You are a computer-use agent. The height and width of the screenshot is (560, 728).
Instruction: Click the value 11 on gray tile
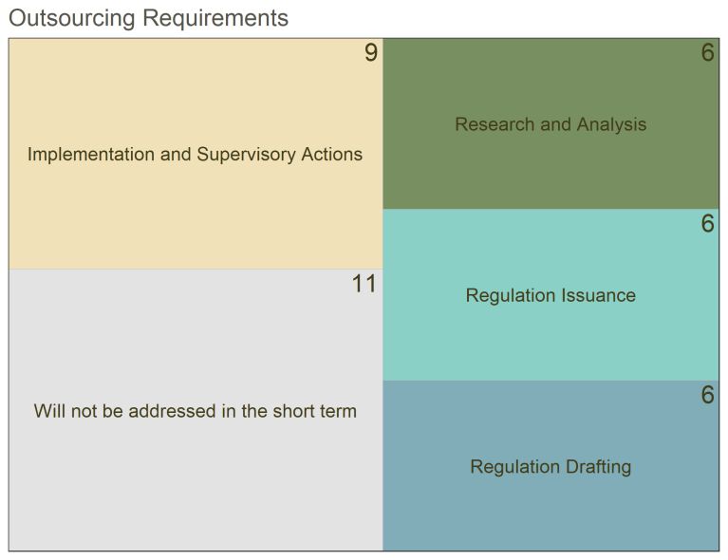(x=364, y=284)
